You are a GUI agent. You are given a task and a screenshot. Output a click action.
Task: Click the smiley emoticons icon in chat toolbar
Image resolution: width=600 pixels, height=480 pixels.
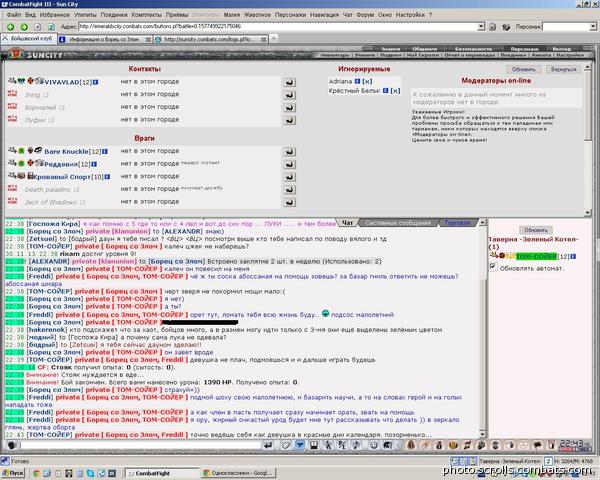pos(374,445)
